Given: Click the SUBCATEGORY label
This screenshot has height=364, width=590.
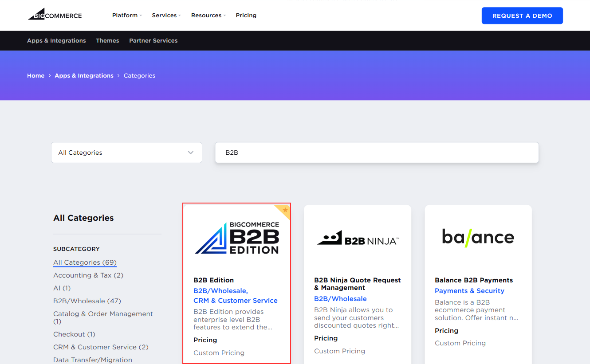Looking at the screenshot, I should 76,249.
